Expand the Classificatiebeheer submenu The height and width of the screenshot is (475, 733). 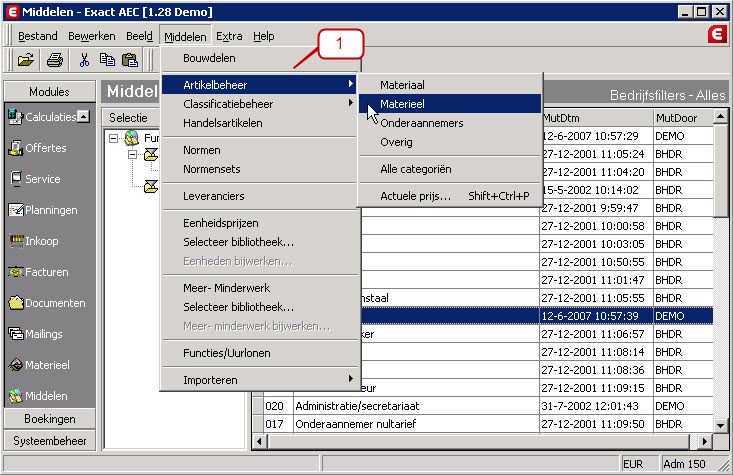pyautogui.click(x=259, y=104)
